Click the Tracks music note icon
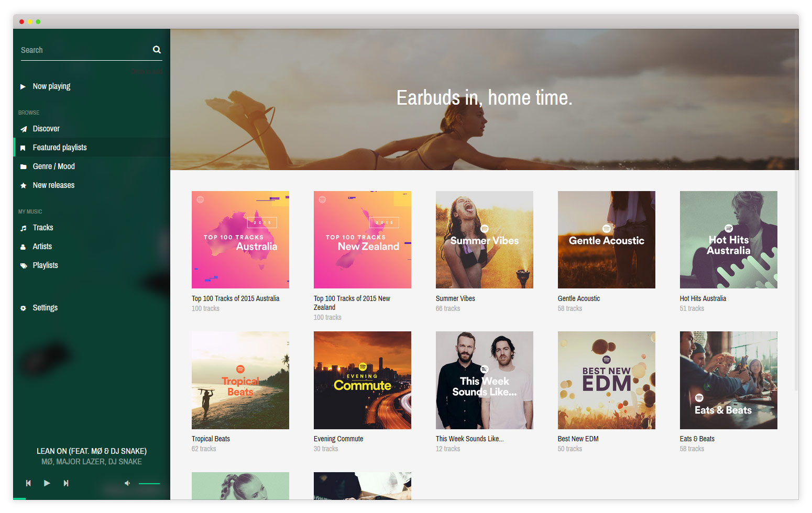Viewport: 812px width, 513px height. point(23,228)
